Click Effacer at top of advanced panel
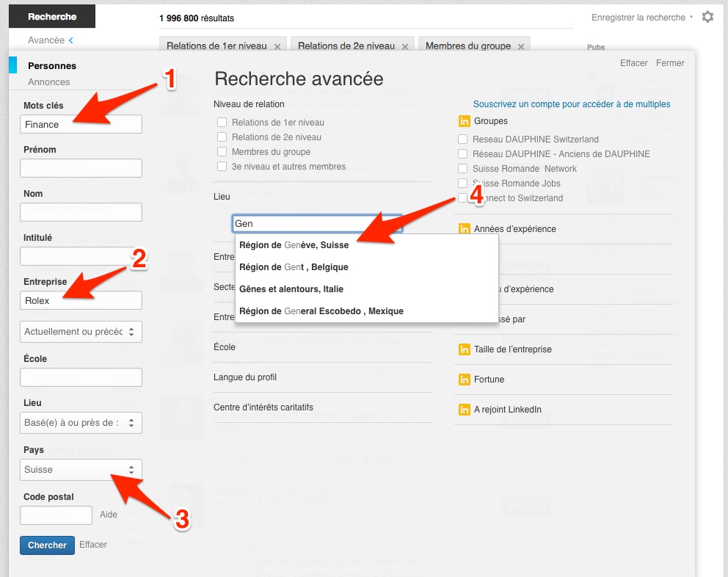The image size is (728, 577). click(634, 63)
